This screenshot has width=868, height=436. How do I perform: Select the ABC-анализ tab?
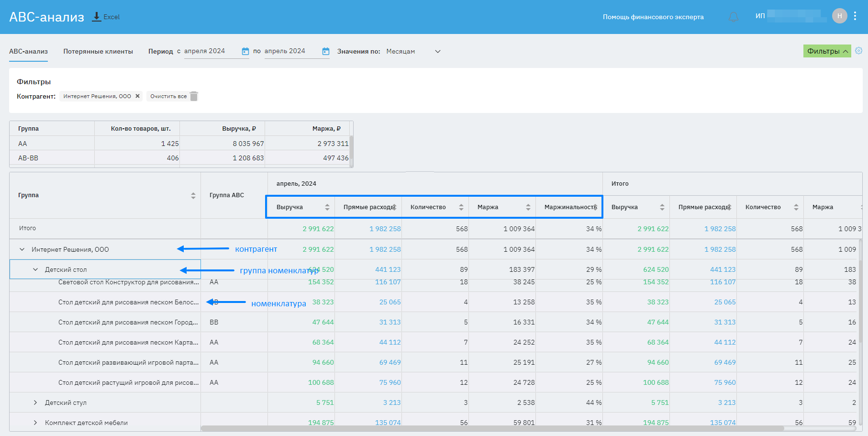pyautogui.click(x=29, y=51)
